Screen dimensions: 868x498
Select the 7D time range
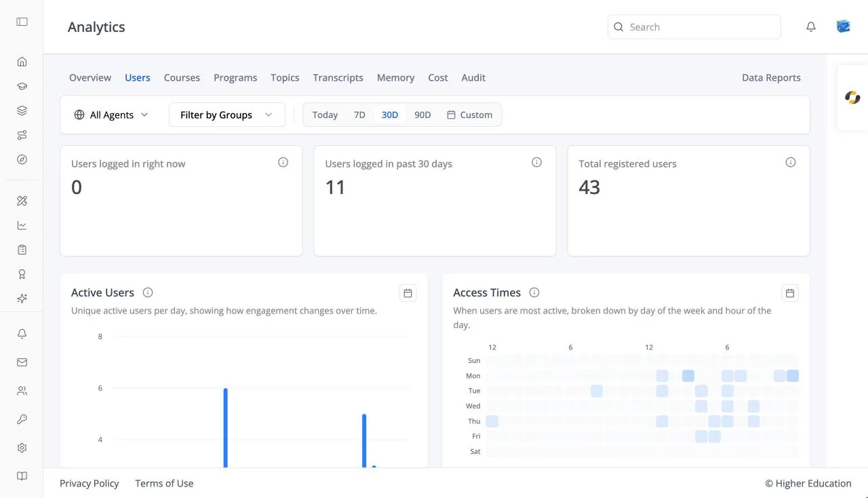(x=359, y=115)
